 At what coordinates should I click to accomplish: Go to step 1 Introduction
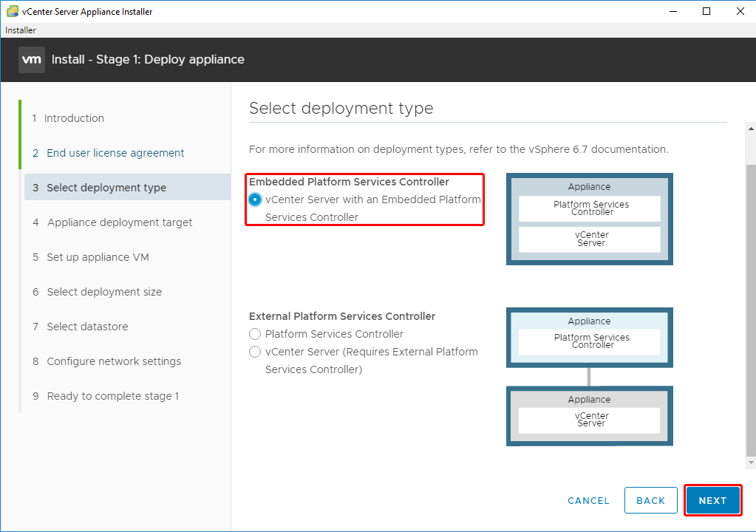[74, 118]
